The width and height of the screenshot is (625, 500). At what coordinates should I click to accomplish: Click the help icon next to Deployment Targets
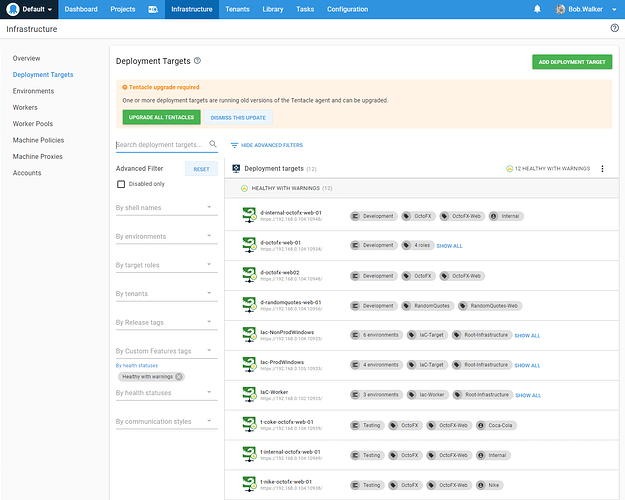click(x=197, y=61)
